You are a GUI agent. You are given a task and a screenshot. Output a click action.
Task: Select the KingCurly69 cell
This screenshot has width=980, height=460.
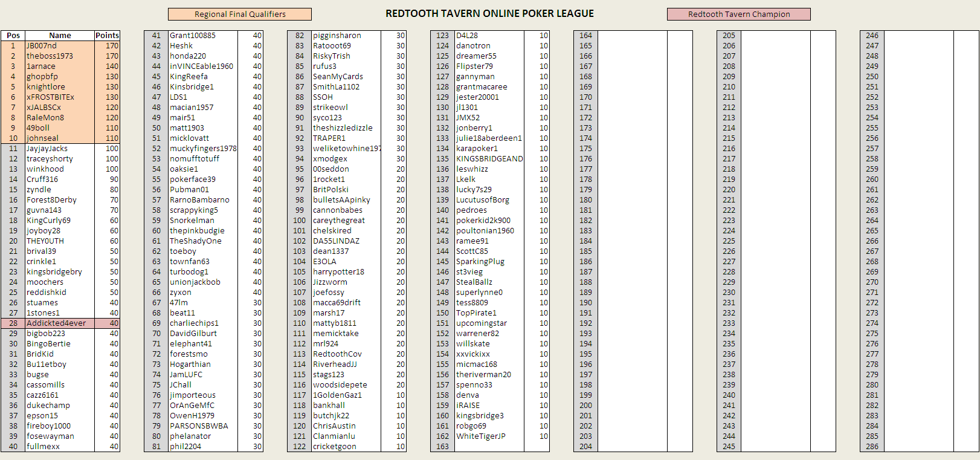click(60, 221)
